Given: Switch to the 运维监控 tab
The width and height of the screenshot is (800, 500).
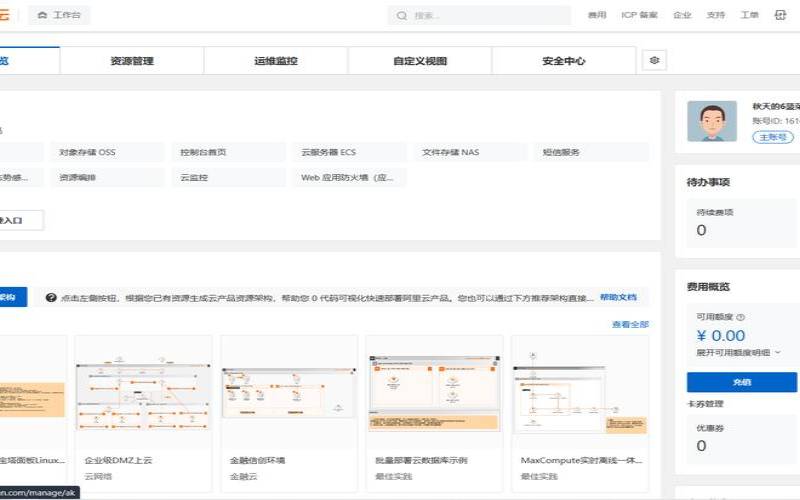Looking at the screenshot, I should [276, 61].
